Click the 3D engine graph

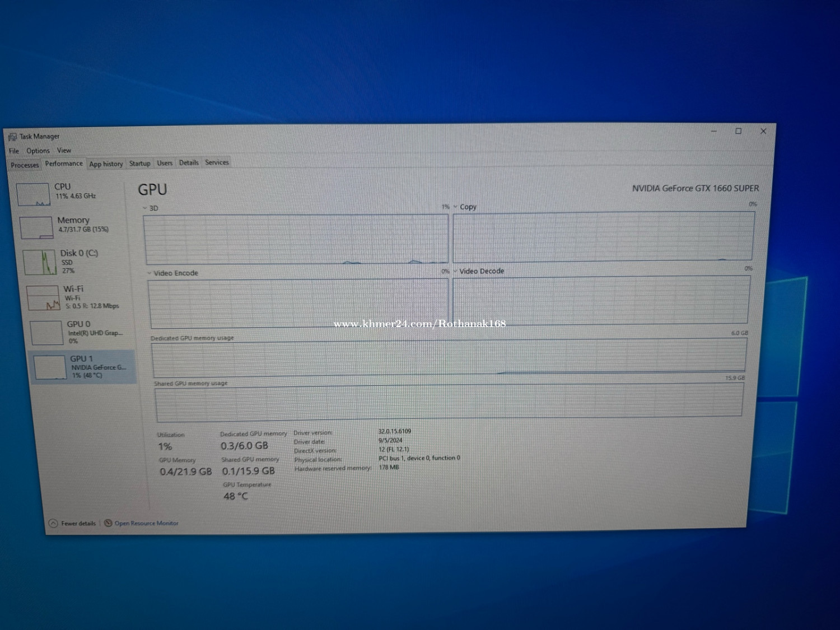(296, 239)
